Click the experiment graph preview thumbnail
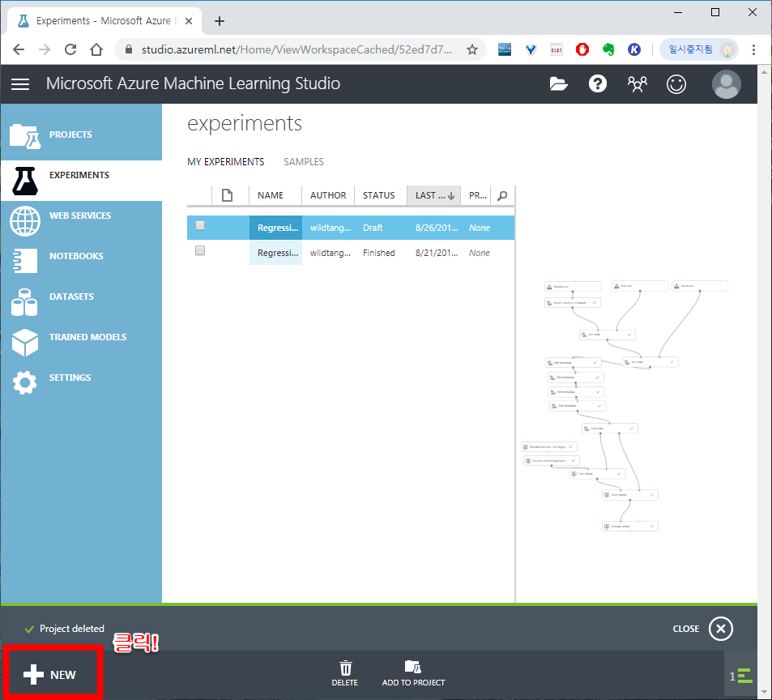 (625, 406)
